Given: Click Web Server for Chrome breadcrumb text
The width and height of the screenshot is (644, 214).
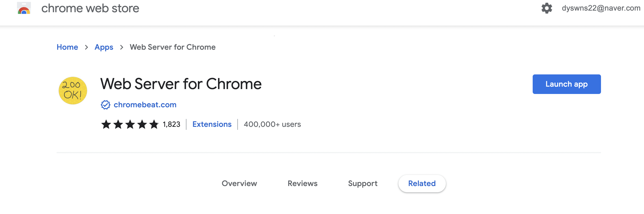Looking at the screenshot, I should click(173, 47).
